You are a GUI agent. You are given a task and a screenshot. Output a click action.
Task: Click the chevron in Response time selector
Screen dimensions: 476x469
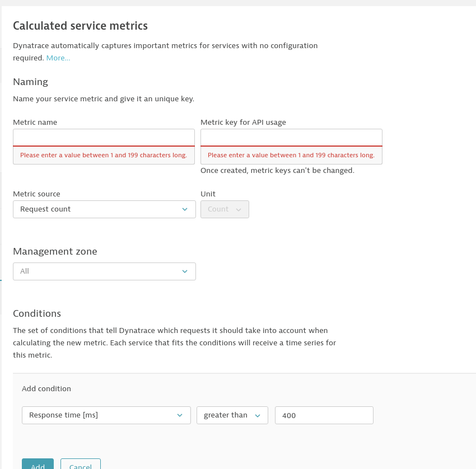point(180,415)
